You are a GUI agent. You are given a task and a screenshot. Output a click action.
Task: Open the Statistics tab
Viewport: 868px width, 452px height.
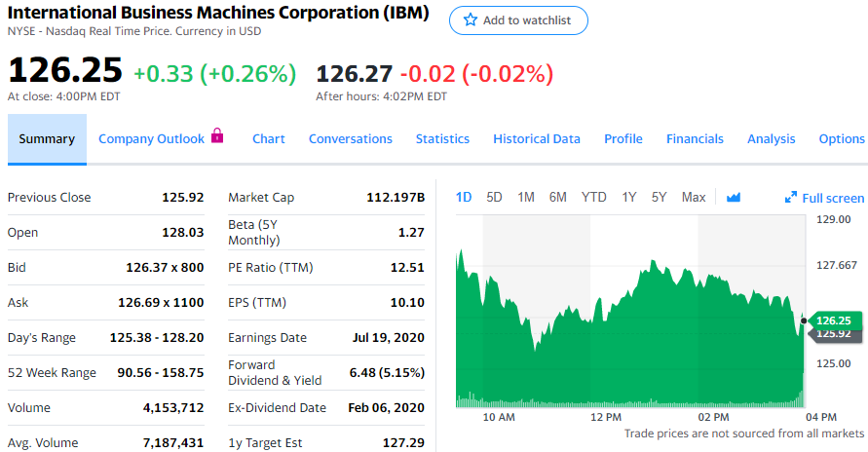(442, 138)
